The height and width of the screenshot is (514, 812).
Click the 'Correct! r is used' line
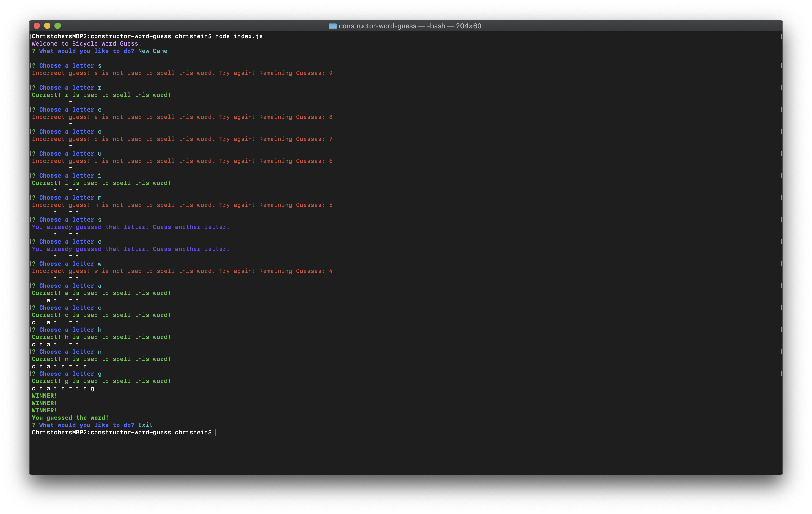pos(101,95)
